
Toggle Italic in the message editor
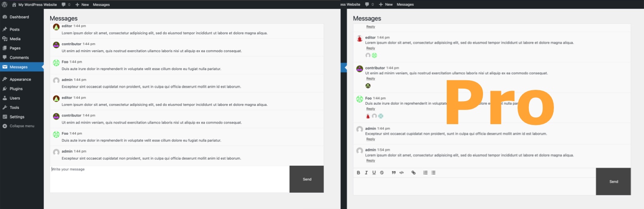pyautogui.click(x=366, y=173)
